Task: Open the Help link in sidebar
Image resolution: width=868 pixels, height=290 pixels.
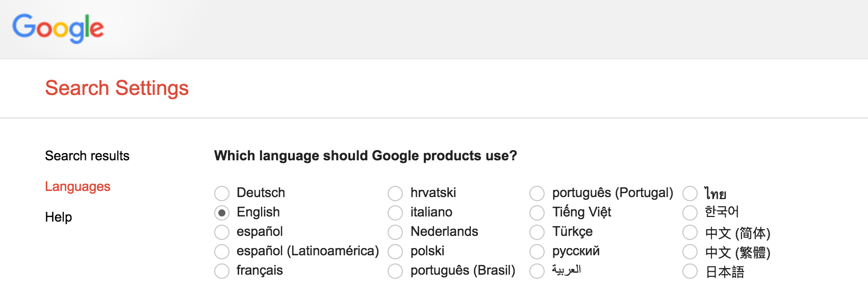Action: click(x=59, y=217)
